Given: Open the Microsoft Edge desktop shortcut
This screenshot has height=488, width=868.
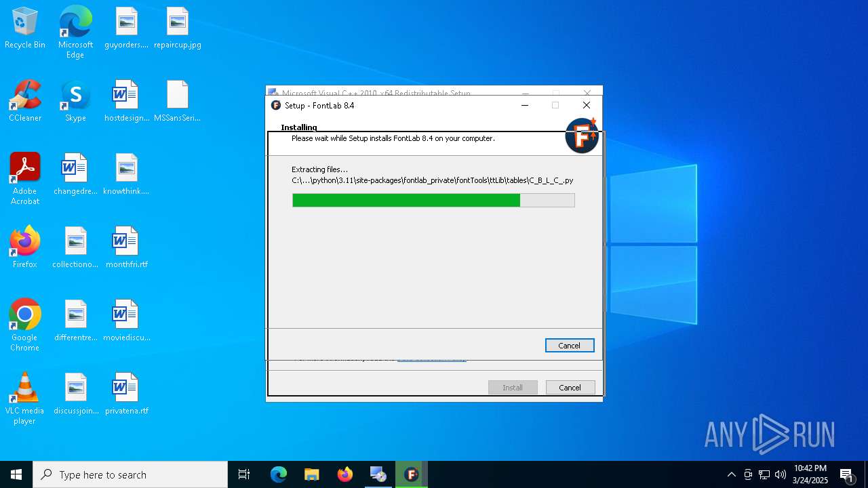Looking at the screenshot, I should [75, 33].
